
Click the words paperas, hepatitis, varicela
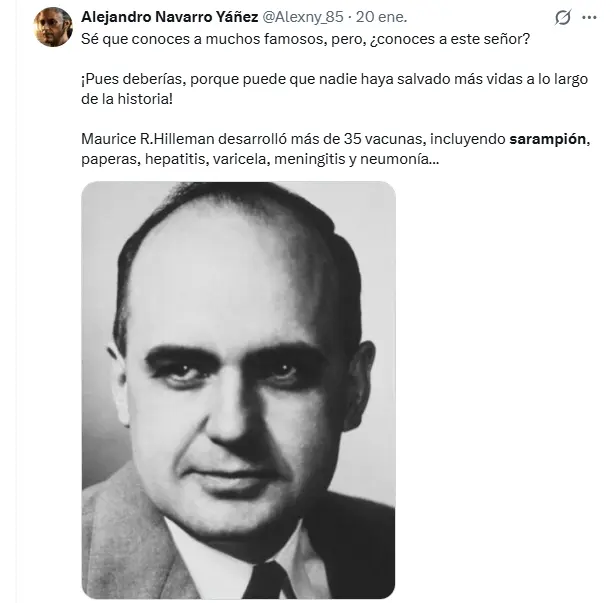175,159
